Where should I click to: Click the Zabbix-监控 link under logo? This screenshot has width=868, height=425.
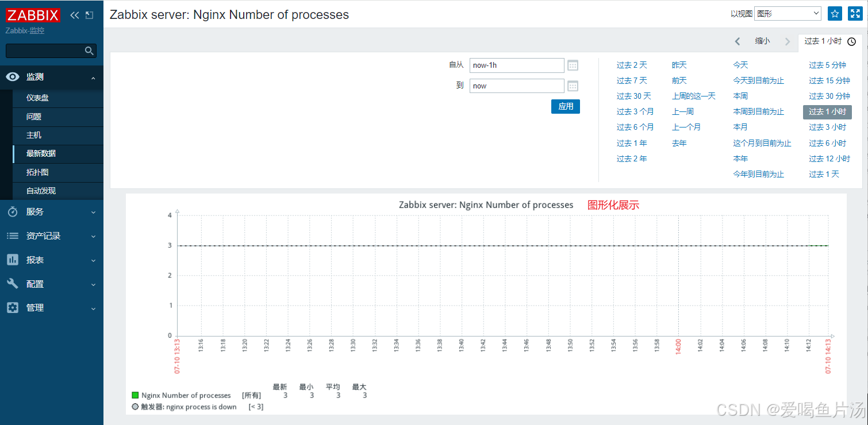coord(25,30)
